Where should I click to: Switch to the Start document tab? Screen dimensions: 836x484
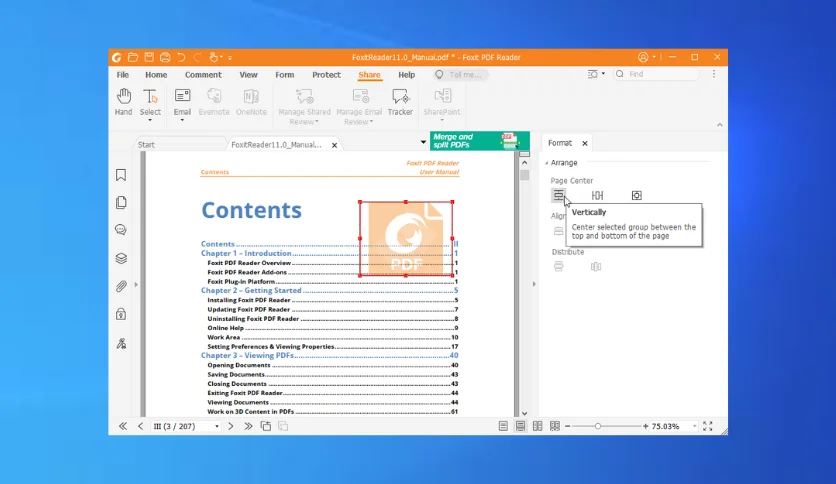(x=146, y=144)
